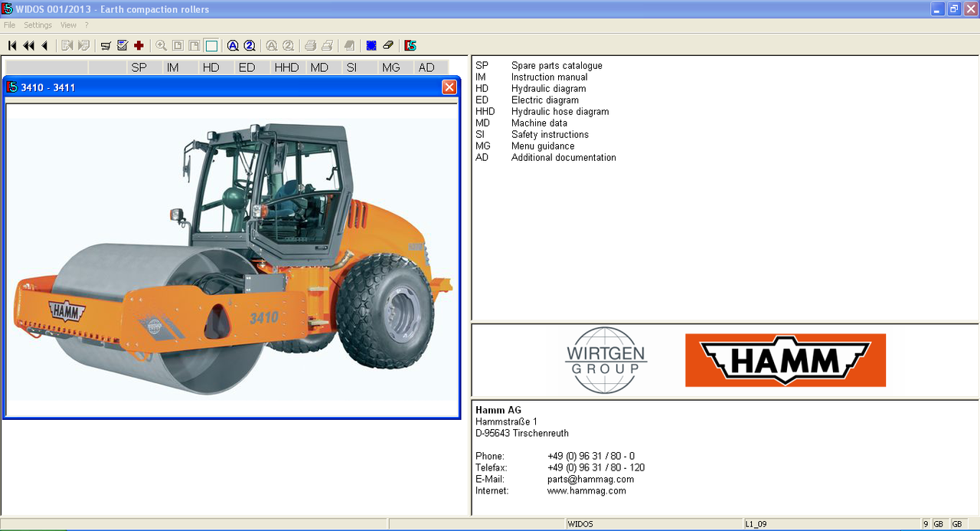Click the greyed circled A icon
The height and width of the screenshot is (531, 980).
271,46
